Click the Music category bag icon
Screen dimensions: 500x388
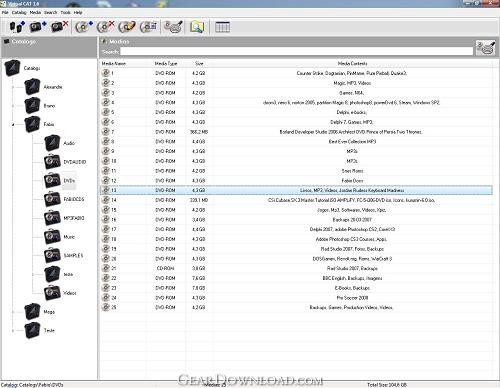click(x=52, y=237)
